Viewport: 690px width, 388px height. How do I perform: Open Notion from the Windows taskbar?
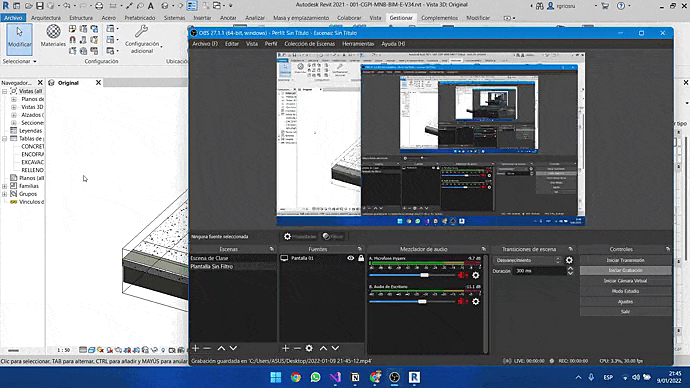[355, 377]
